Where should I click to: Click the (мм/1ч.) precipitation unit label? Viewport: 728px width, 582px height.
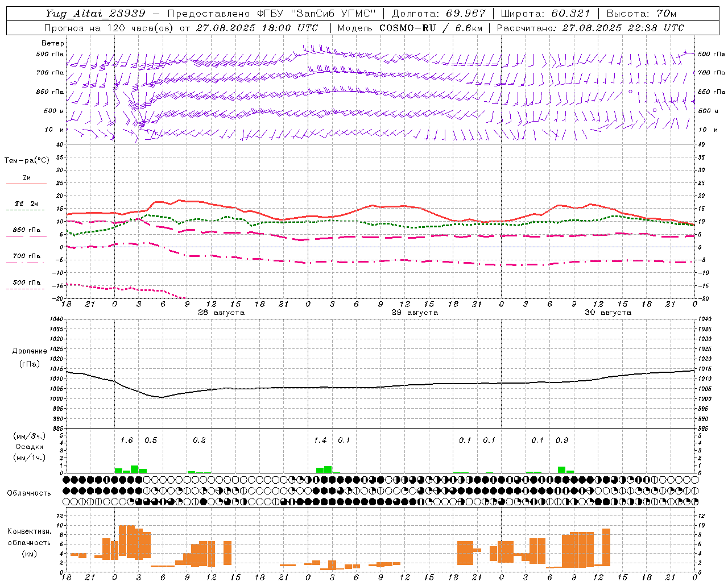pos(30,458)
